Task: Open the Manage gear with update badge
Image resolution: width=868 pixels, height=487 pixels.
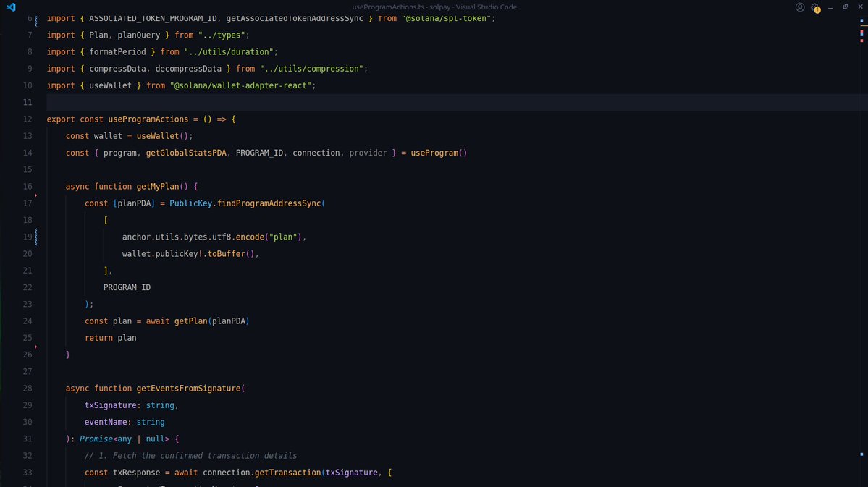Action: tap(815, 7)
